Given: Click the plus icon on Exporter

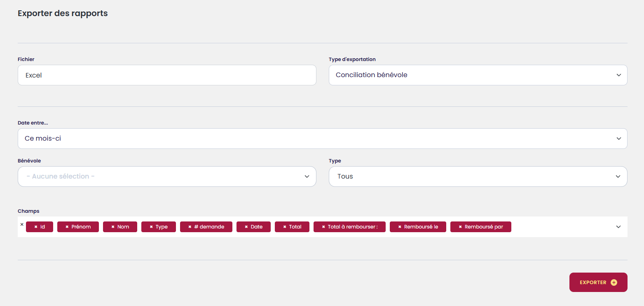Looking at the screenshot, I should point(614,282).
